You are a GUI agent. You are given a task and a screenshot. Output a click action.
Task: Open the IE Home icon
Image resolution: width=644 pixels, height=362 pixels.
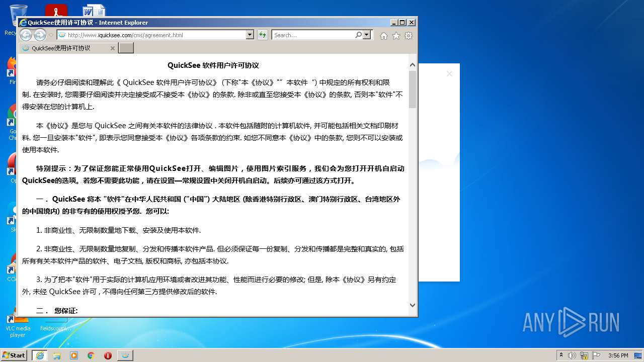tap(384, 36)
